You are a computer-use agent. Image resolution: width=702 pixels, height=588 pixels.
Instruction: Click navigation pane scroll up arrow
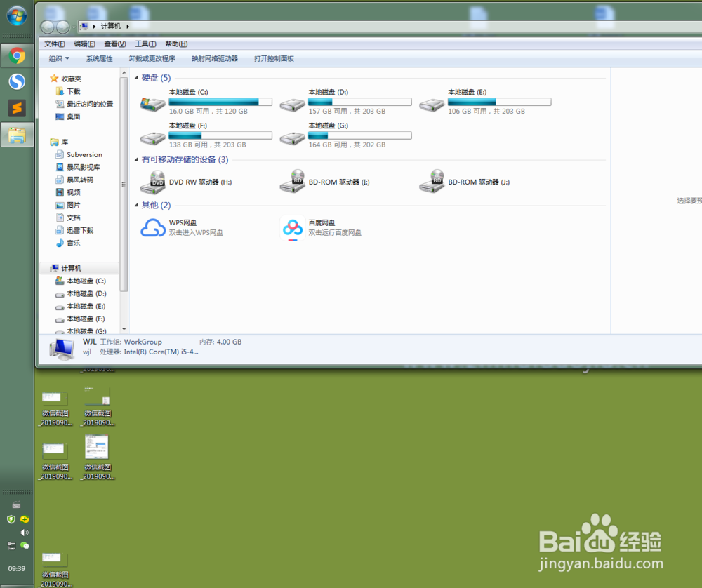(x=124, y=72)
